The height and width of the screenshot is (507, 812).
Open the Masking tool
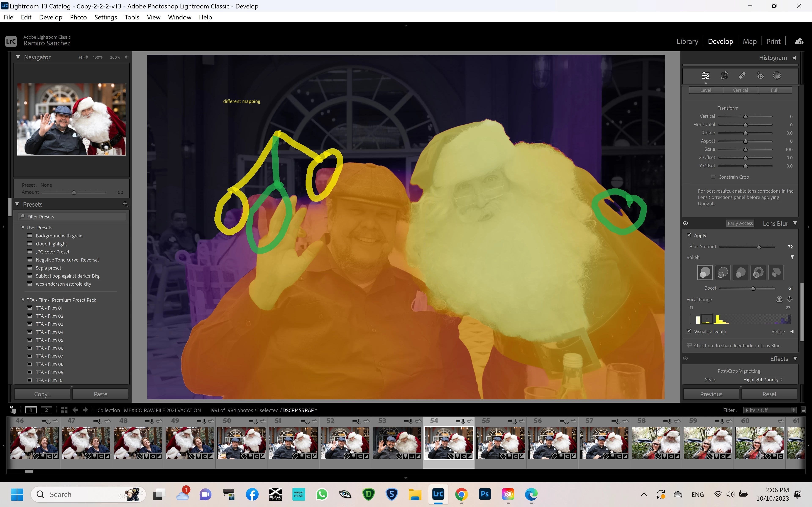coord(777,76)
